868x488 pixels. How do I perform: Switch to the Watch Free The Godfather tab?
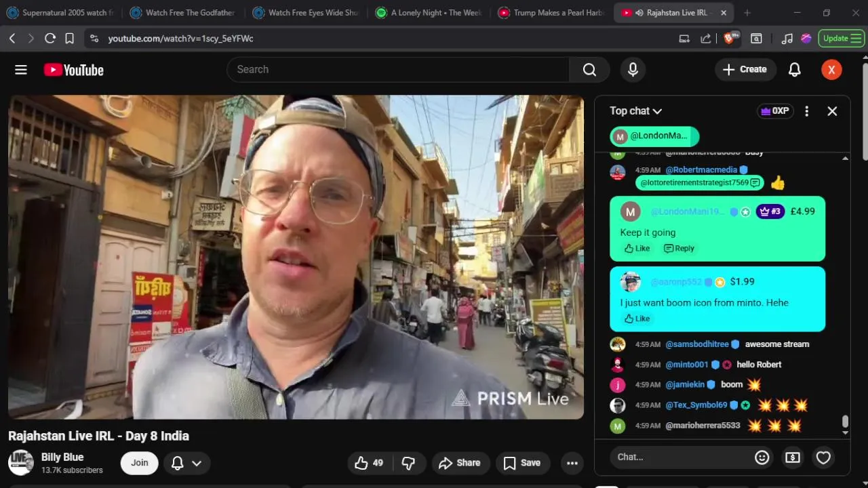184,13
